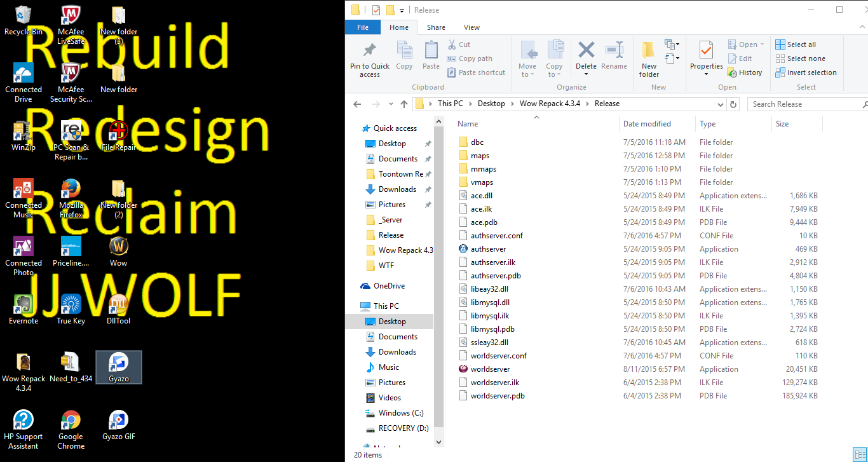Go back using the Explorer back arrow
868x462 pixels.
[x=357, y=104]
